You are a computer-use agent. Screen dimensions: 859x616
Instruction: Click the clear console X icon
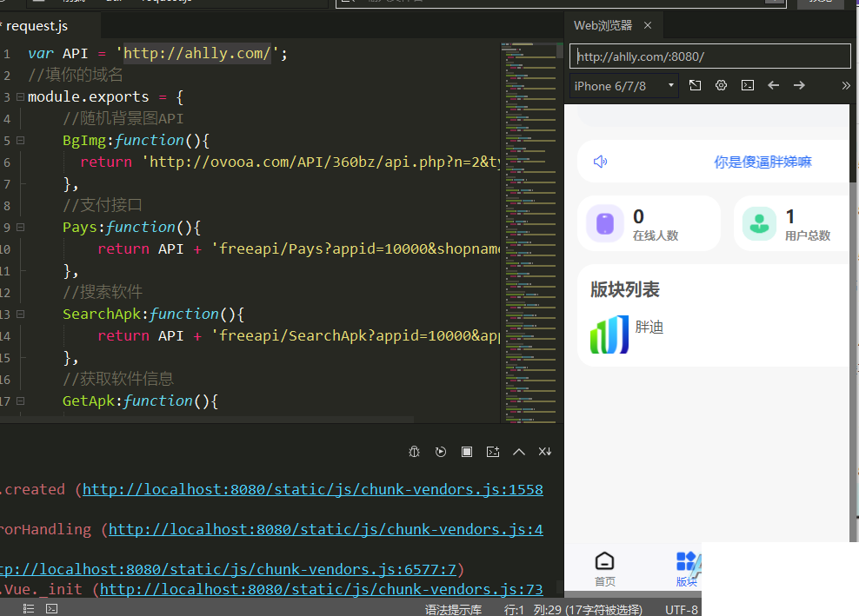(x=545, y=452)
